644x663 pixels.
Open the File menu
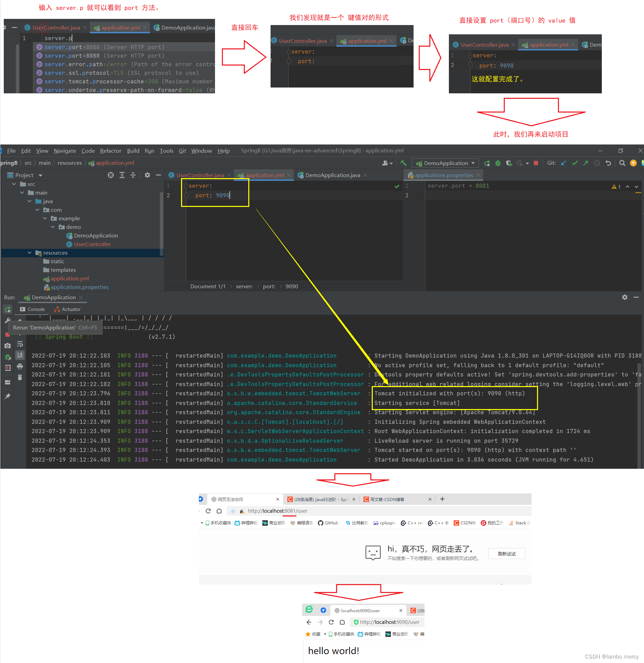[x=11, y=151]
